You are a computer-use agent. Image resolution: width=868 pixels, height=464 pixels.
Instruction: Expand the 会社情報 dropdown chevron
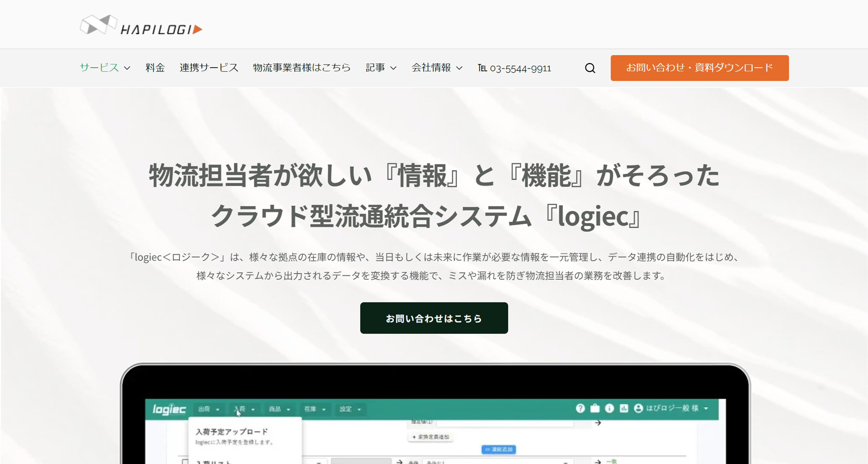(x=459, y=68)
